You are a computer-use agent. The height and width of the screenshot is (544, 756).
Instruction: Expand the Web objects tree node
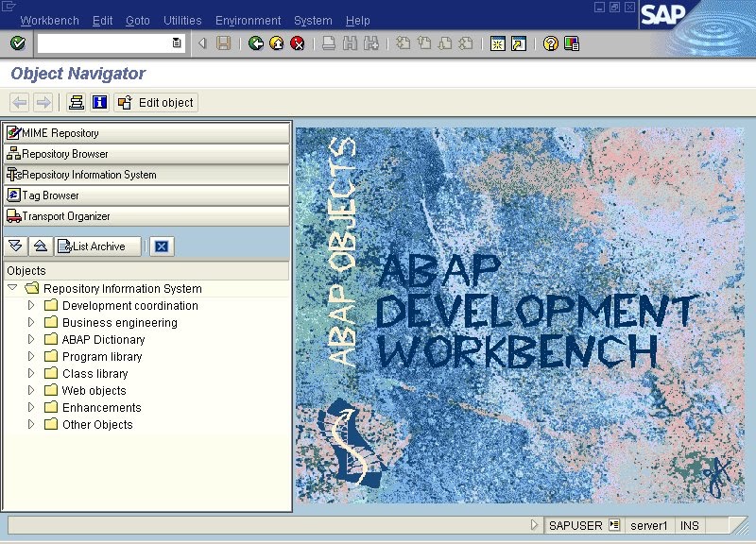(x=30, y=390)
